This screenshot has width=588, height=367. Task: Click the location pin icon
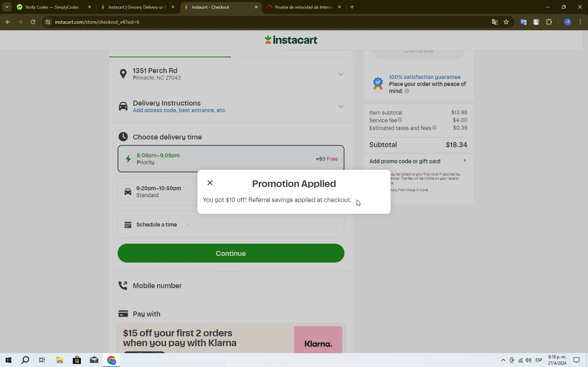pyautogui.click(x=123, y=74)
